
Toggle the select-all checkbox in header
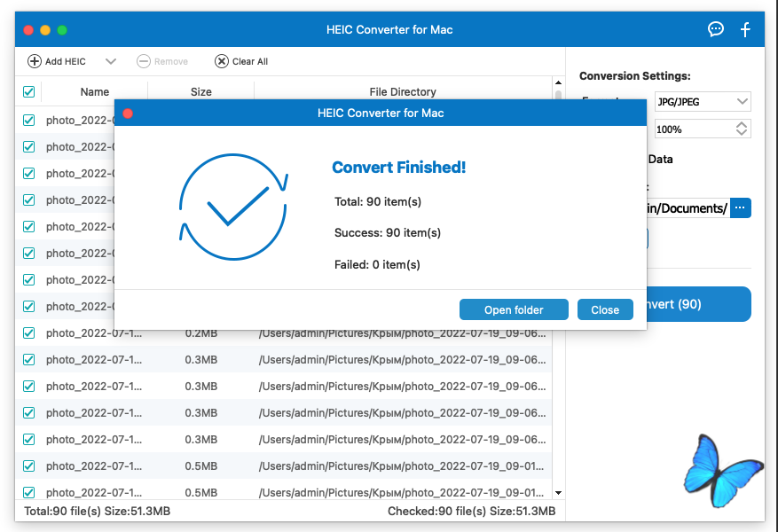[28, 91]
